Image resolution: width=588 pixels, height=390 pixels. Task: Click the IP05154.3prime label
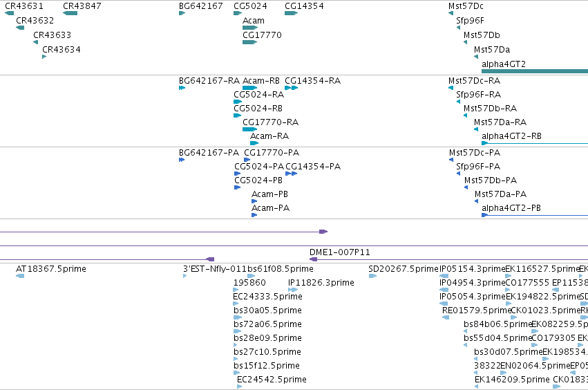473,269
